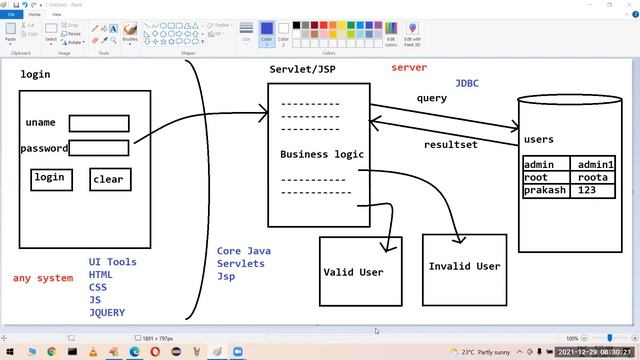
Task: Activate the Color 1 selector
Action: 267,34
